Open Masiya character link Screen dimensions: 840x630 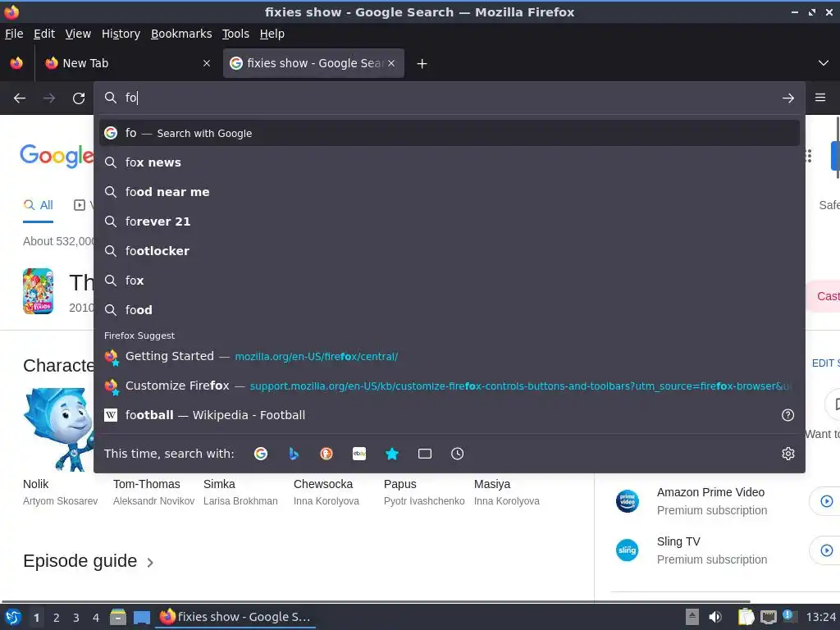coord(492,484)
